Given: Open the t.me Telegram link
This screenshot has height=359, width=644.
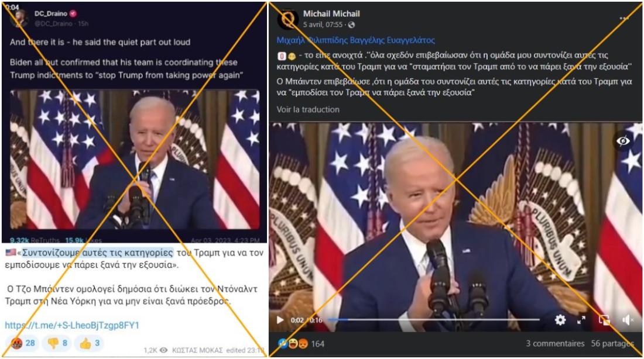Looking at the screenshot, I should coord(72,325).
